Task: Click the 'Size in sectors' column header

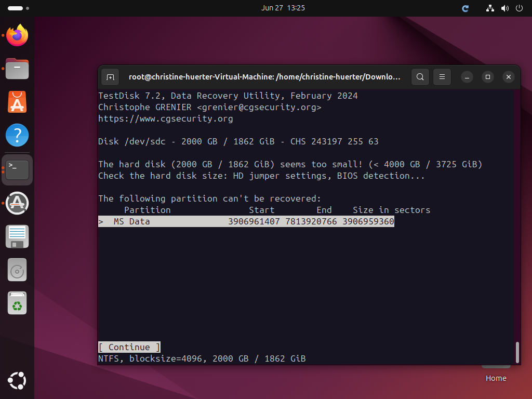Action: pos(392,210)
